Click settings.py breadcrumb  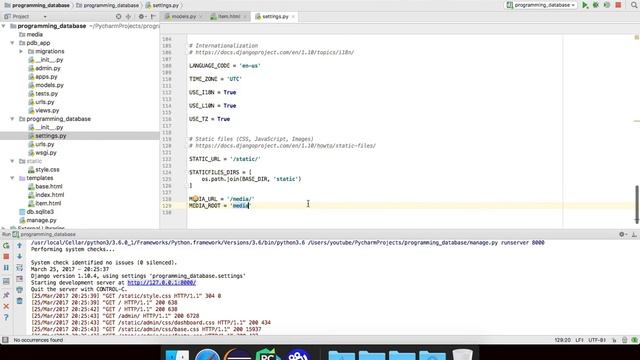pos(162,5)
